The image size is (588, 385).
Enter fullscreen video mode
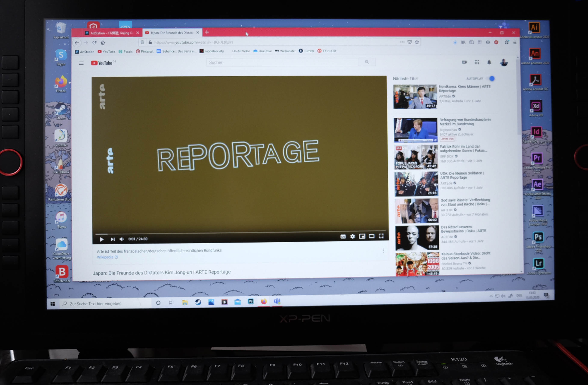tap(381, 236)
